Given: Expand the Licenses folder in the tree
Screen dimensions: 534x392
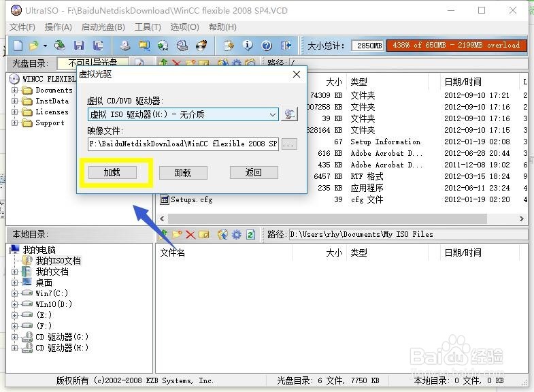Looking at the screenshot, I should 15,112.
